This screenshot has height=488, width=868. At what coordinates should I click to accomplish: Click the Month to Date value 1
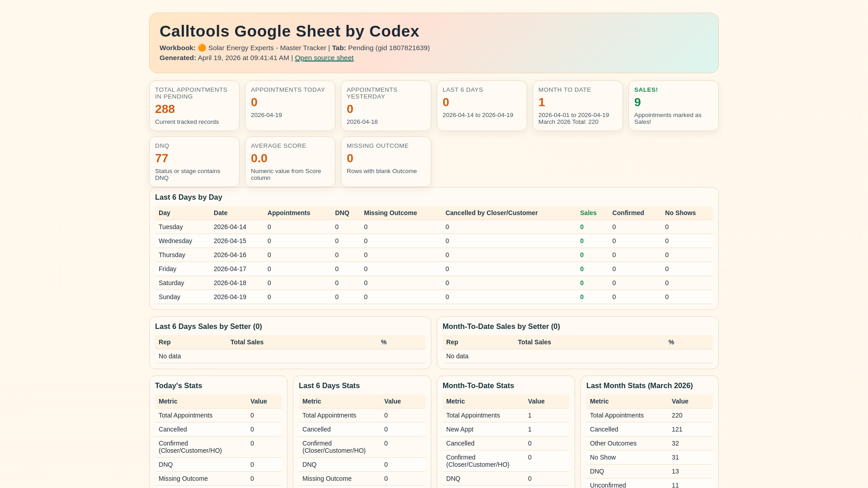click(542, 102)
